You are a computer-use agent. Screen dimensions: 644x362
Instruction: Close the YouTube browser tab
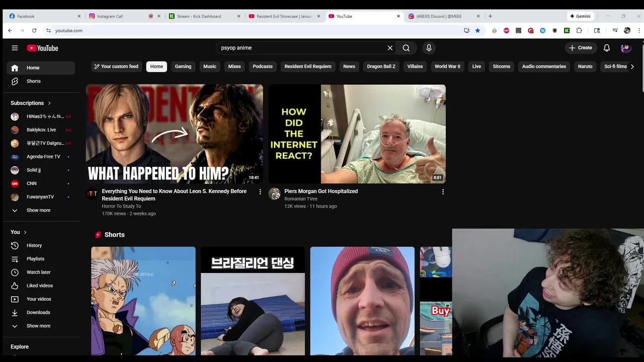click(398, 16)
